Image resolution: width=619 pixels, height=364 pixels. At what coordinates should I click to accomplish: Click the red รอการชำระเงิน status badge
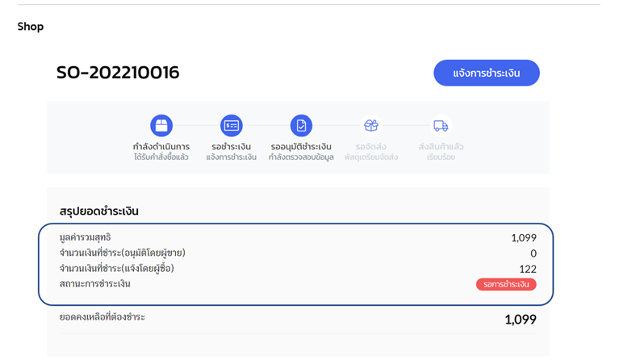pyautogui.click(x=506, y=284)
